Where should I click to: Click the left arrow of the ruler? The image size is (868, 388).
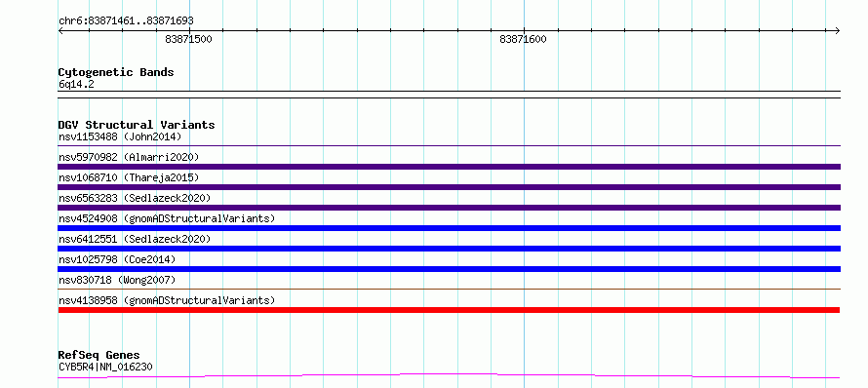61,31
